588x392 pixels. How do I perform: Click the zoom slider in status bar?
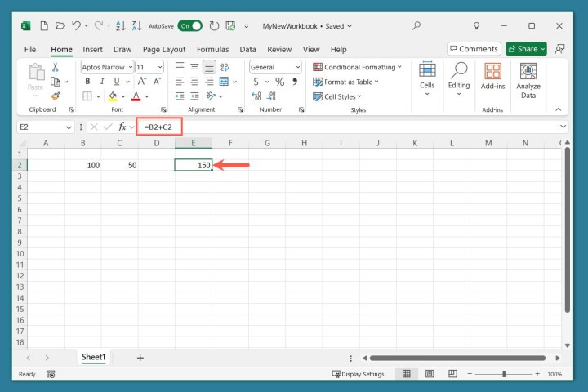pyautogui.click(x=504, y=374)
